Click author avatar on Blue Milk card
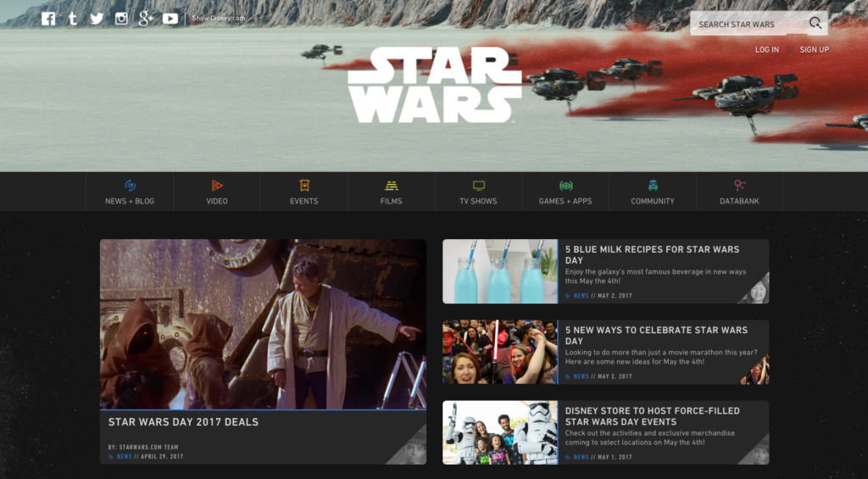This screenshot has width=868, height=479. (757, 292)
